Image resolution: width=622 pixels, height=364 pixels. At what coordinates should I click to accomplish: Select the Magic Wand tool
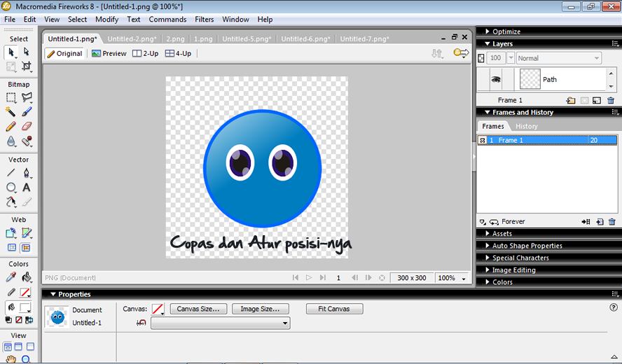point(11,112)
